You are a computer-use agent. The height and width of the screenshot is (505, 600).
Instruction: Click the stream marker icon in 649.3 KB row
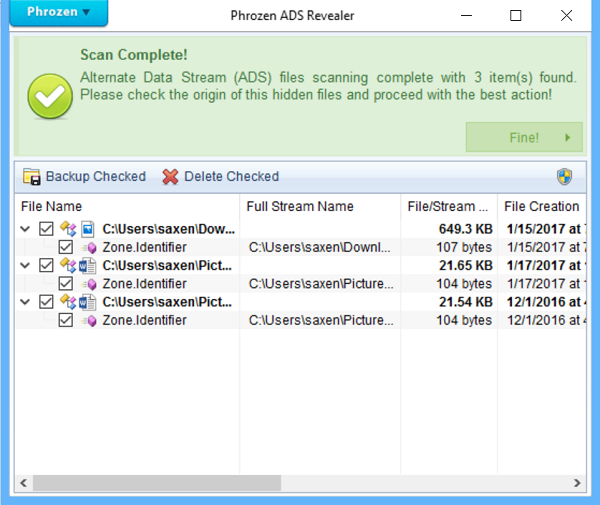pyautogui.click(x=68, y=229)
